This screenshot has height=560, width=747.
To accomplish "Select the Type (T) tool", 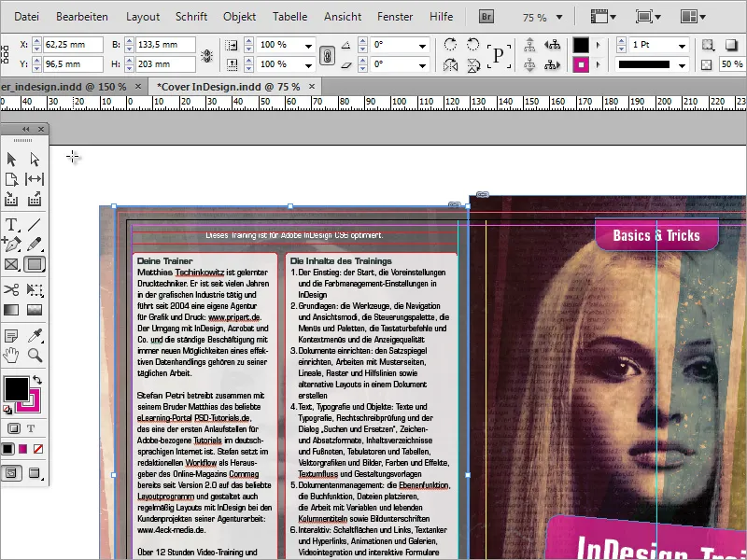I will (11, 224).
